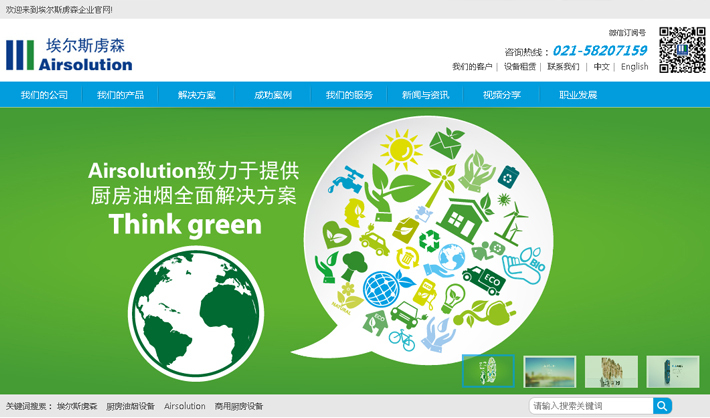Search keyword 商用厨房设备
This screenshot has height=418, width=710.
tap(239, 406)
